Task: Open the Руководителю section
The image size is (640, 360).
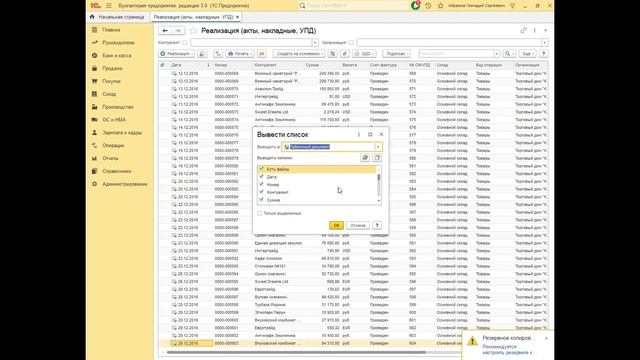Action: click(118, 42)
